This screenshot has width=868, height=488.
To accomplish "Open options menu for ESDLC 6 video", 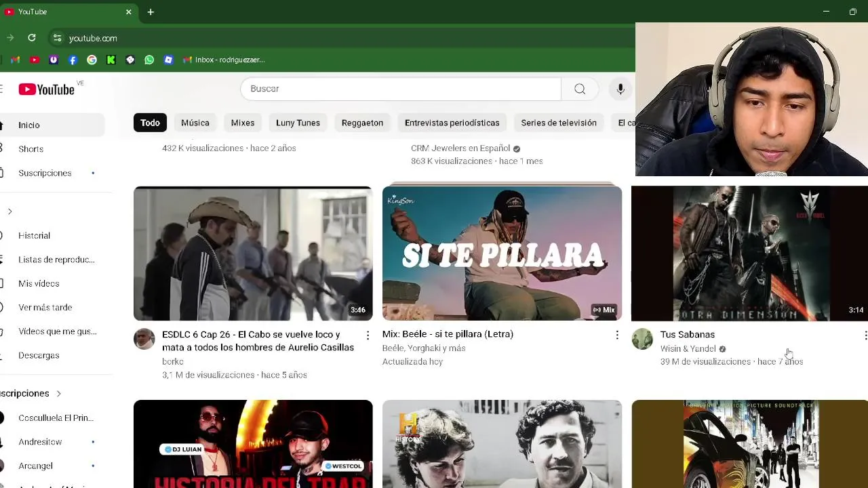I will coord(368,335).
